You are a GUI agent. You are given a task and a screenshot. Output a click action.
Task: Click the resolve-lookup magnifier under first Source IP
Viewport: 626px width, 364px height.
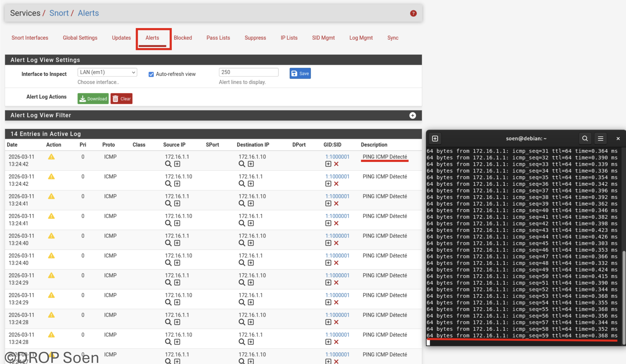[168, 164]
